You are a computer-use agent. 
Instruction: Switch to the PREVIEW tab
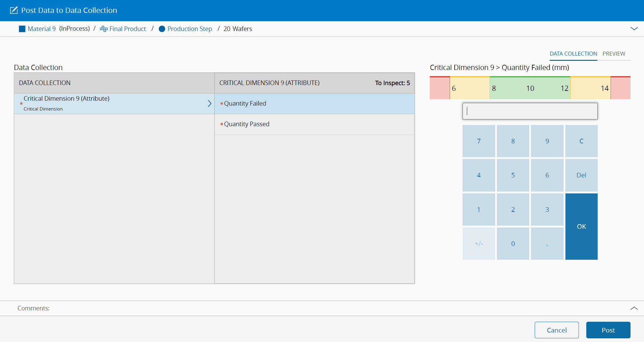614,54
